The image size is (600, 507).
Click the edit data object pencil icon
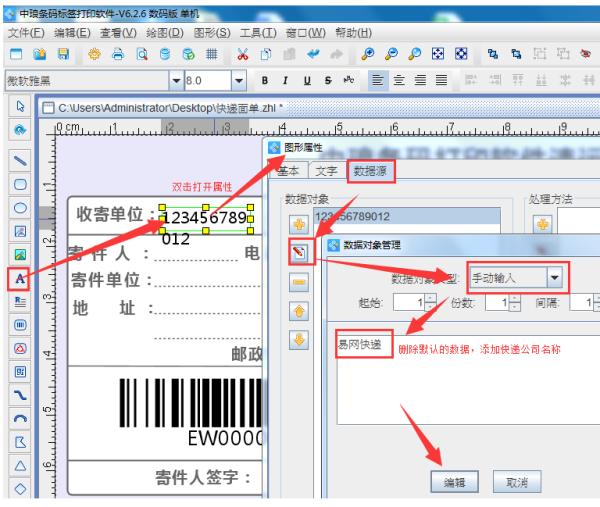tap(299, 251)
